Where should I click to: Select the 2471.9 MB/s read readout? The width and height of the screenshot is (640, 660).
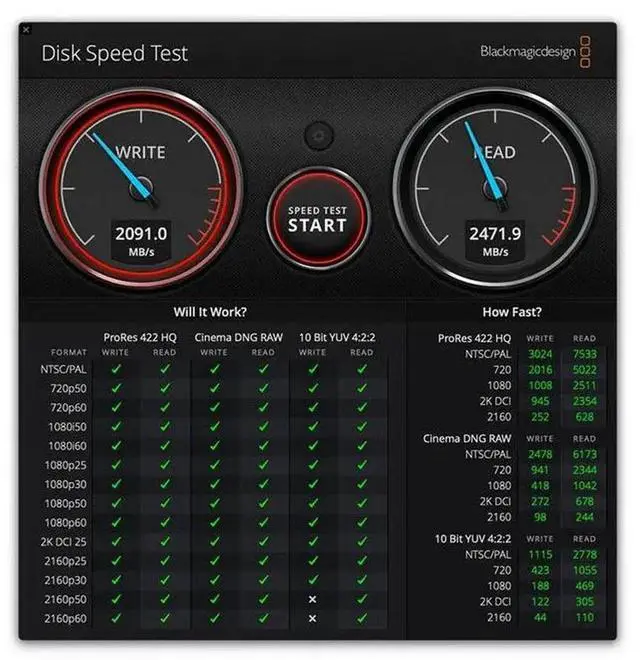tap(495, 241)
